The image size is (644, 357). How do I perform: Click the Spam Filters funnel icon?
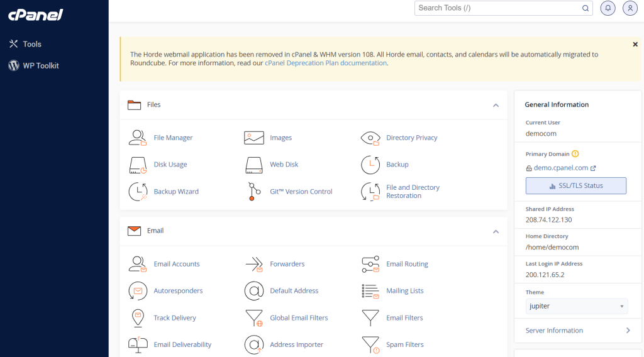click(370, 344)
